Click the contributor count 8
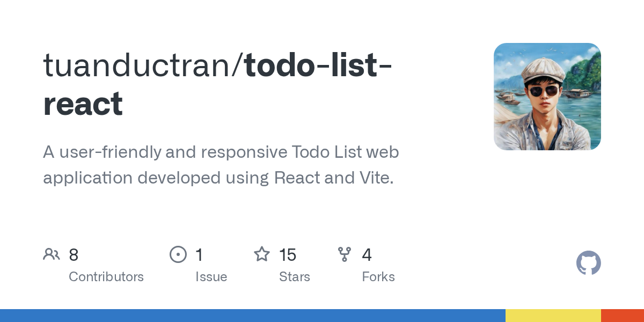 coord(74,255)
